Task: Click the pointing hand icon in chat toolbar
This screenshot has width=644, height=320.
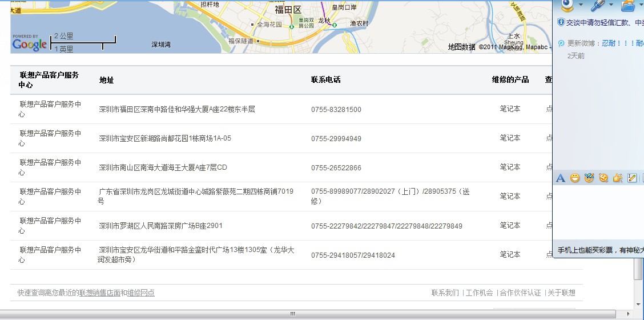Action: pos(618,178)
